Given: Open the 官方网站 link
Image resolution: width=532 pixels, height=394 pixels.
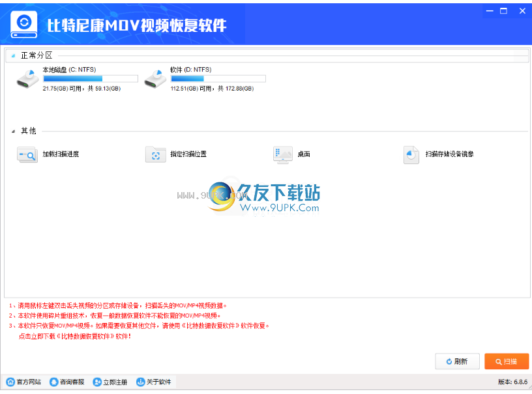Looking at the screenshot, I should (29, 382).
